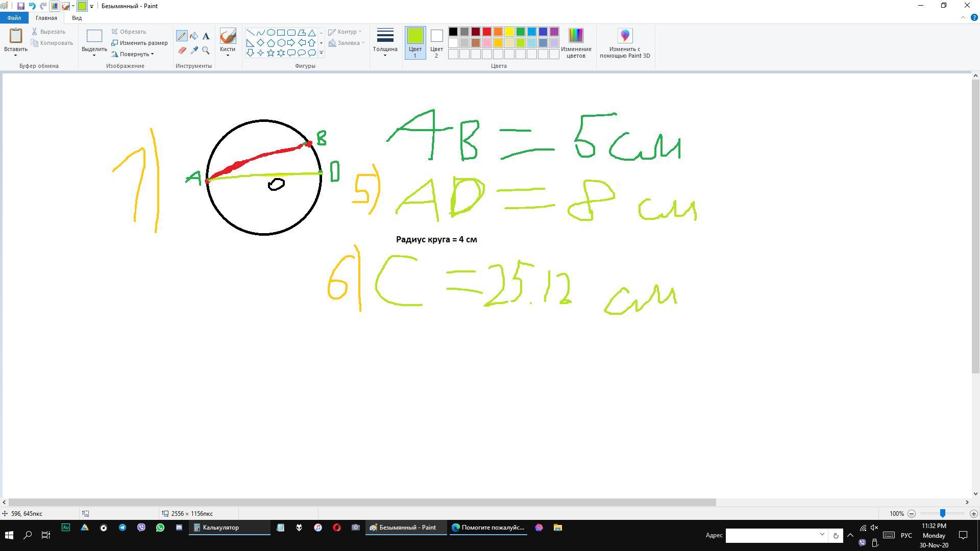Click Edit with Paint 3D button
Screen dimensions: 980x551
(625, 43)
